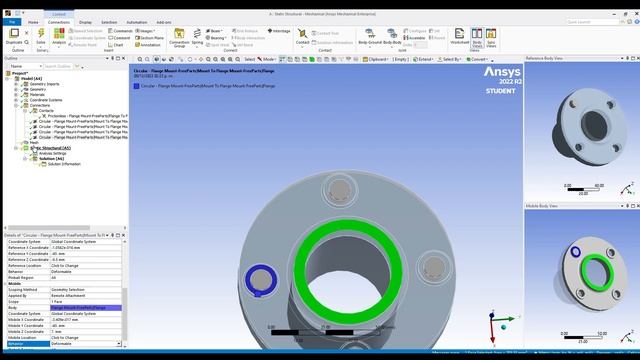The height and width of the screenshot is (360, 640).
Task: Select the Coordinate Systems tree item
Action: pyautogui.click(x=46, y=100)
